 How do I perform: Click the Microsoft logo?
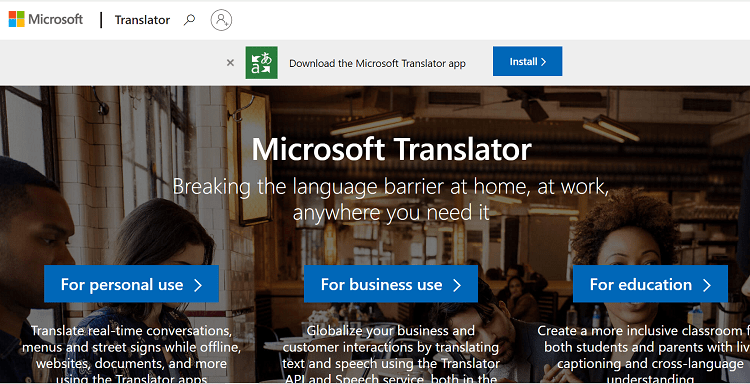click(46, 20)
